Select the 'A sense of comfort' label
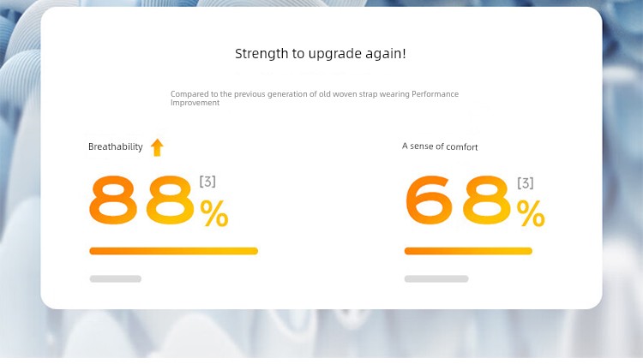This screenshot has width=643, height=364. coord(440,146)
